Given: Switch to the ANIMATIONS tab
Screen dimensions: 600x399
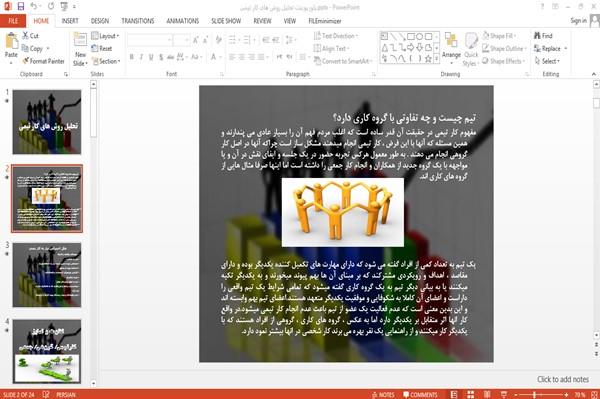Looking at the screenshot, I should tap(183, 21).
